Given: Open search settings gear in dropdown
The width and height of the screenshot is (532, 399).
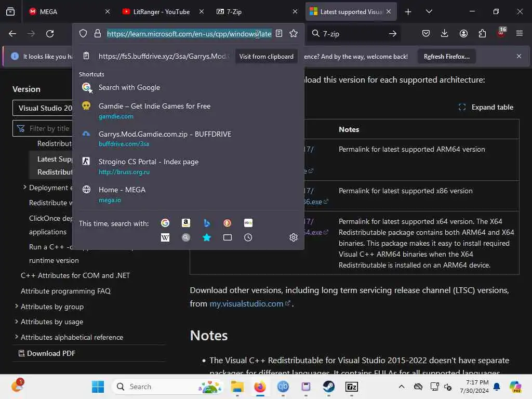Looking at the screenshot, I should [294, 237].
